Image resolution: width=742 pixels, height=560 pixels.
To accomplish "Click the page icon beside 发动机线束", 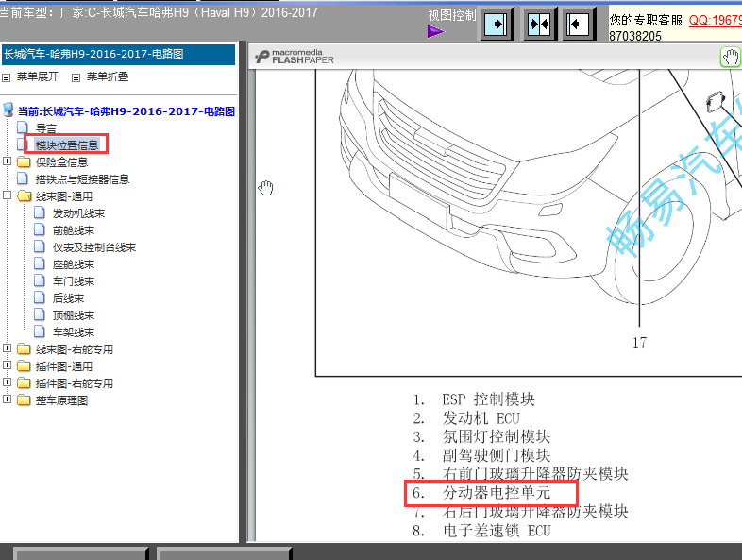I will click(40, 212).
